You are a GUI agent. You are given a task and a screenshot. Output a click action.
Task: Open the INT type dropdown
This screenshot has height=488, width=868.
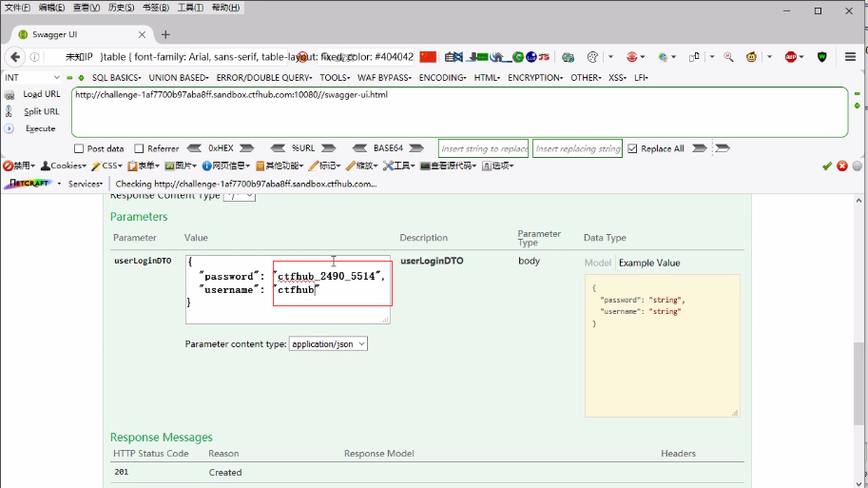pos(33,77)
